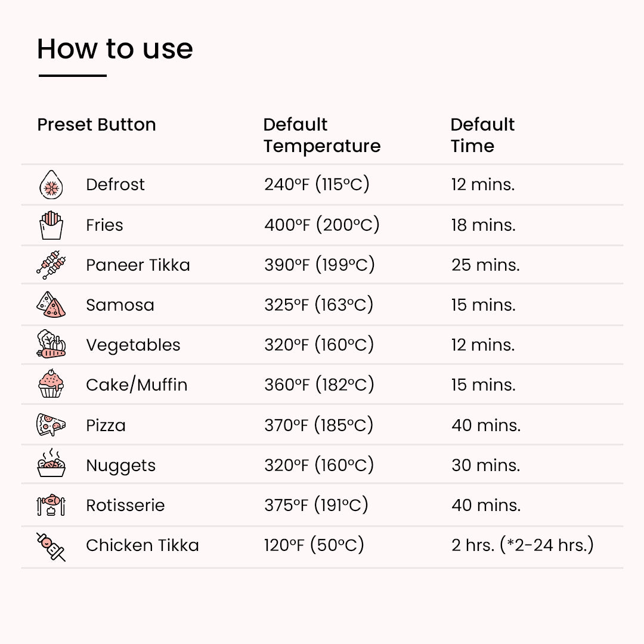The image size is (644, 644).
Task: Select the Chicken Tikka skewer icon
Action: [51, 546]
